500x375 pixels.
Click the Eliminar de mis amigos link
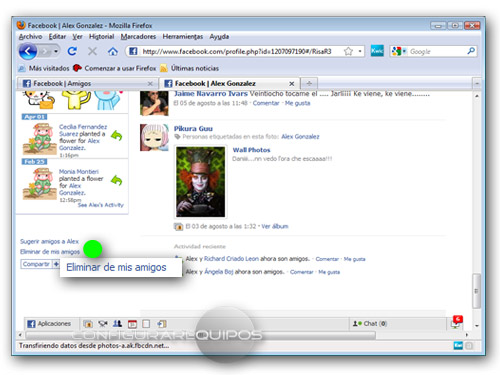(50, 252)
